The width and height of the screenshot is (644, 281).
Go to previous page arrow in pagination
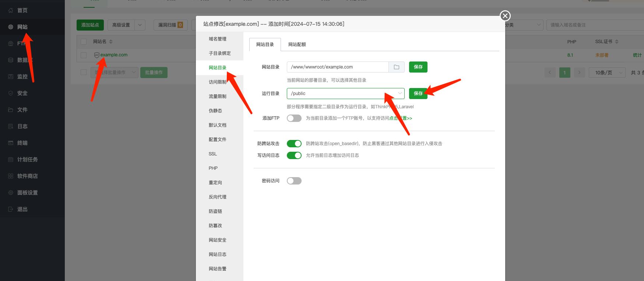point(550,73)
